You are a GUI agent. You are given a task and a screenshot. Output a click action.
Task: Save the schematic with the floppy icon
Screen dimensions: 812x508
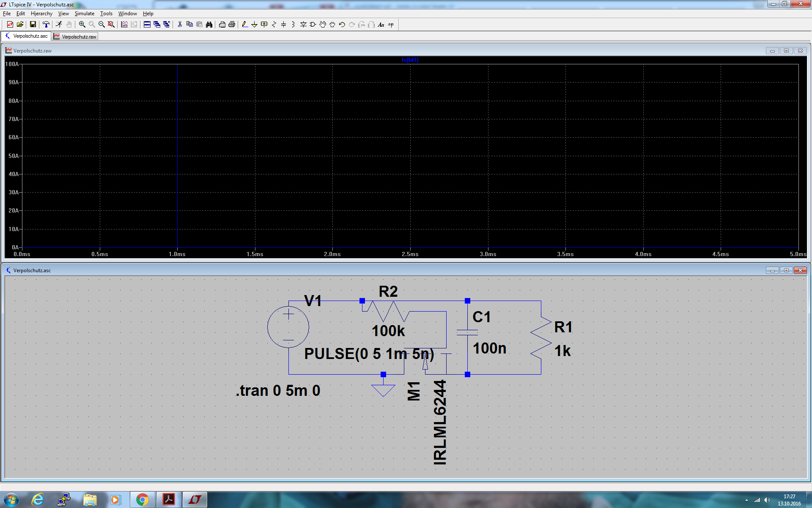coord(33,25)
